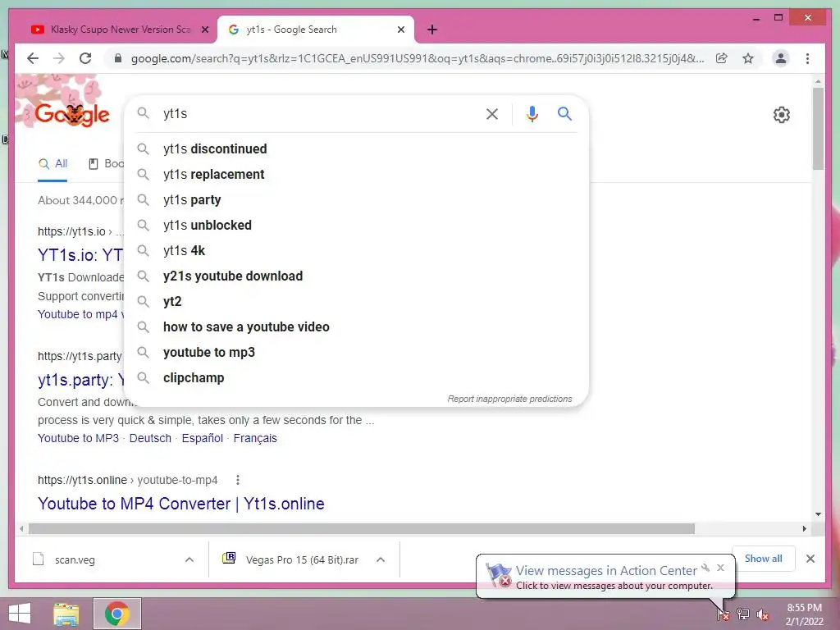Open the Chrome three-dot menu
Viewport: 840px width, 630px height.
coord(807,58)
